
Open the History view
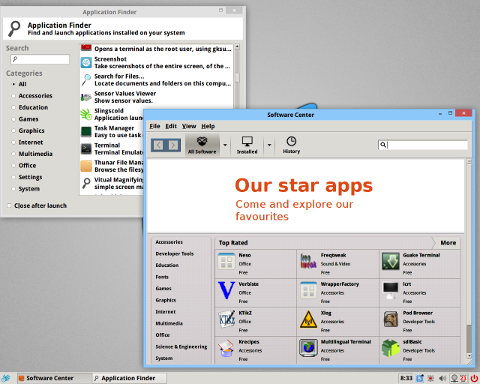click(x=291, y=145)
